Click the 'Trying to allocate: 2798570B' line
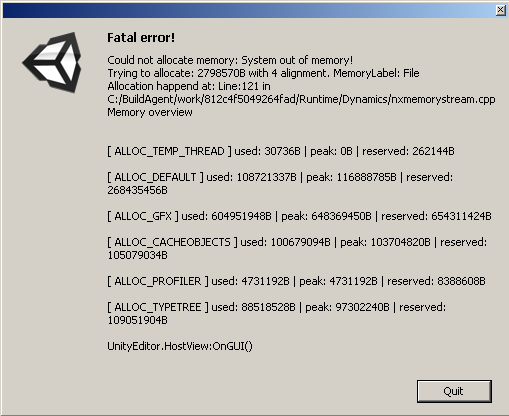This screenshot has height=416, width=509. (x=263, y=73)
